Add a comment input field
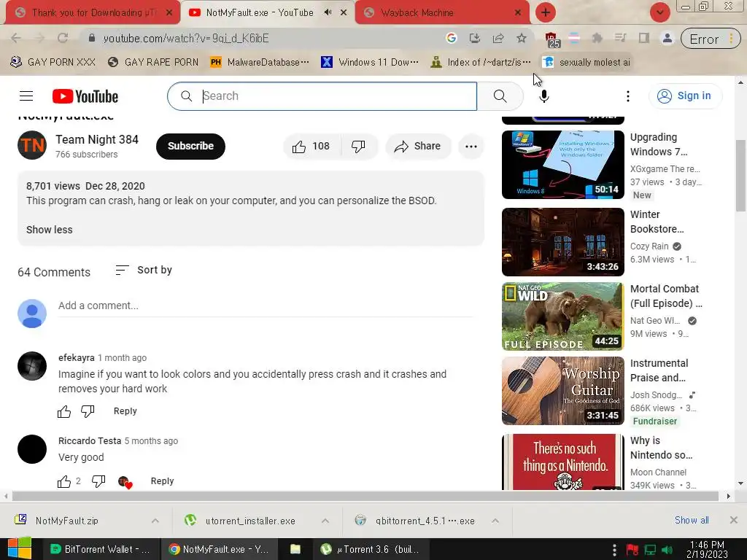Image resolution: width=747 pixels, height=560 pixels. [x=266, y=306]
